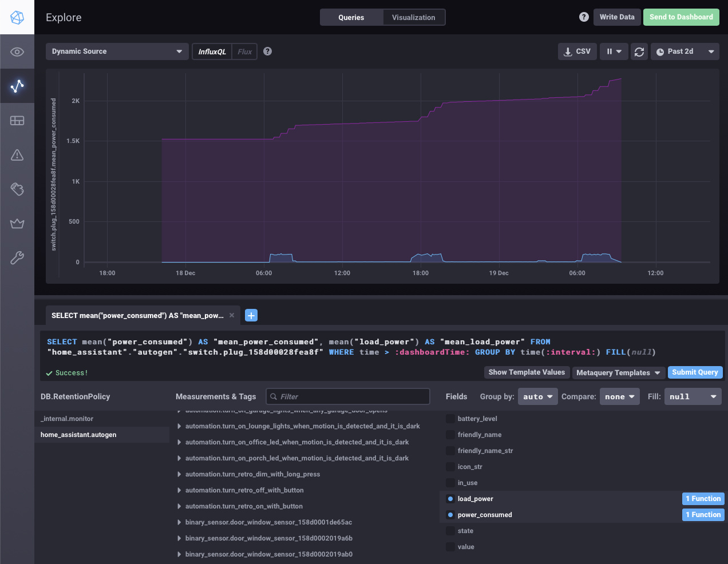Screen dimensions: 728x564
Task: Click Send to Dashboard button
Action: point(681,17)
